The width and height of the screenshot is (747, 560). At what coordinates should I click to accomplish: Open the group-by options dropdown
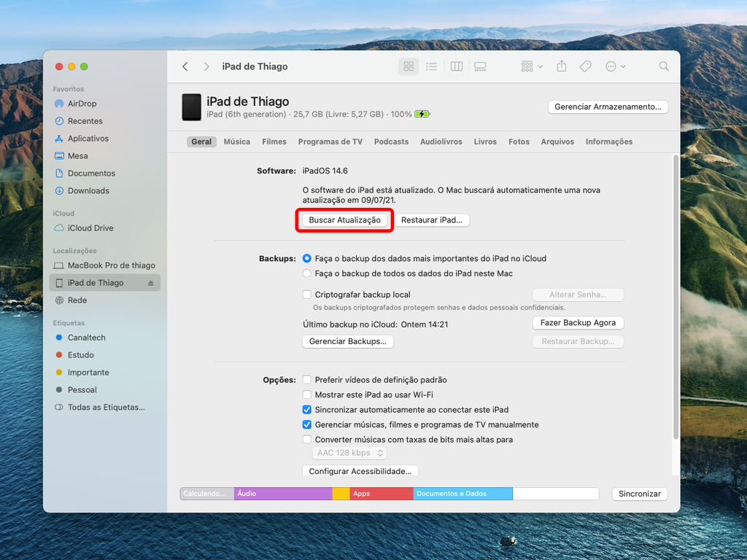532,66
